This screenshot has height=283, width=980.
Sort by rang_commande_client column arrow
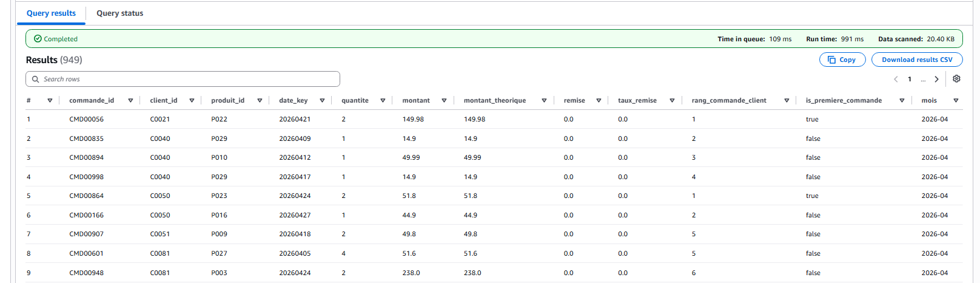[x=787, y=101]
